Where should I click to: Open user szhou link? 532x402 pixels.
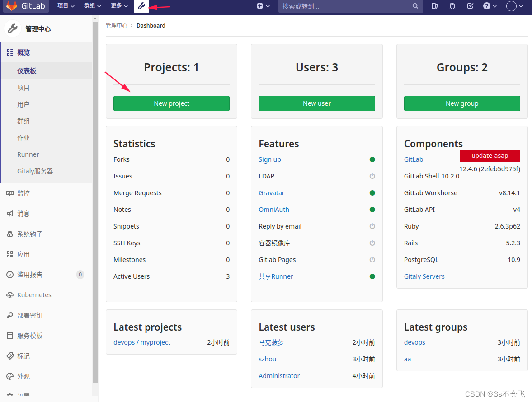[x=268, y=359]
